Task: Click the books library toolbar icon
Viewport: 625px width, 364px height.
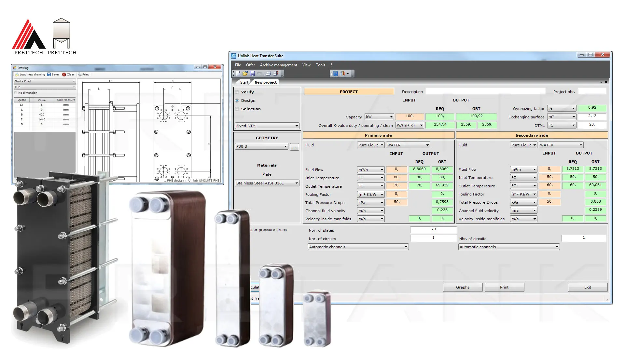Action: click(x=343, y=74)
